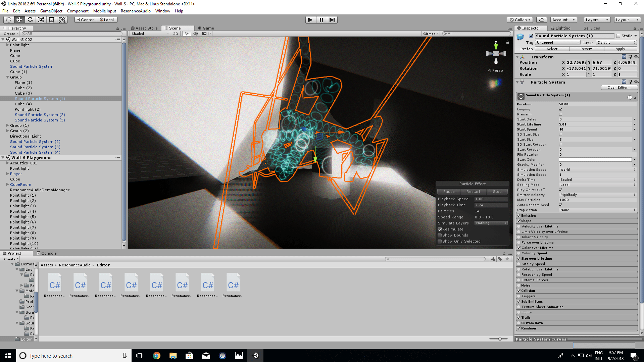The width and height of the screenshot is (644, 362).
Task: Toggle scene audio speaker icon
Action: (x=195, y=34)
